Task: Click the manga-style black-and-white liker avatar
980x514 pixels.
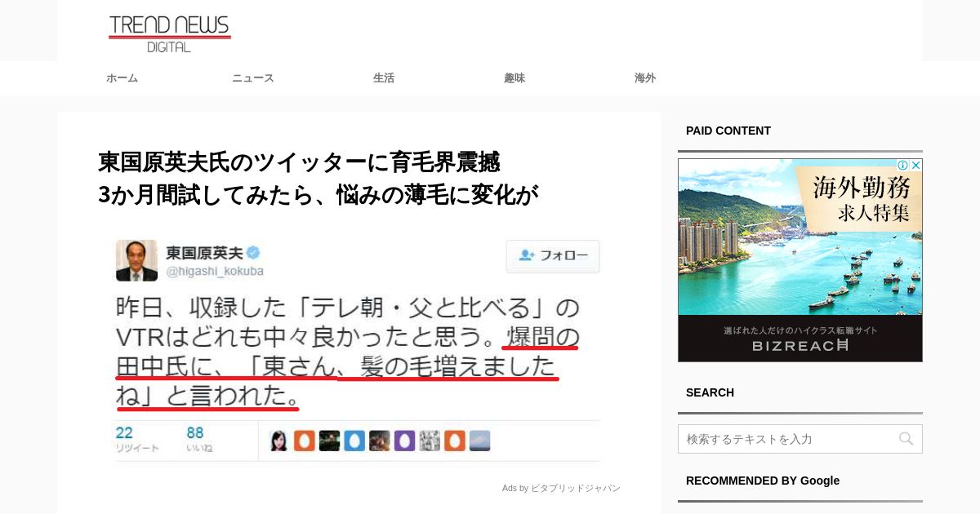Action: point(430,441)
